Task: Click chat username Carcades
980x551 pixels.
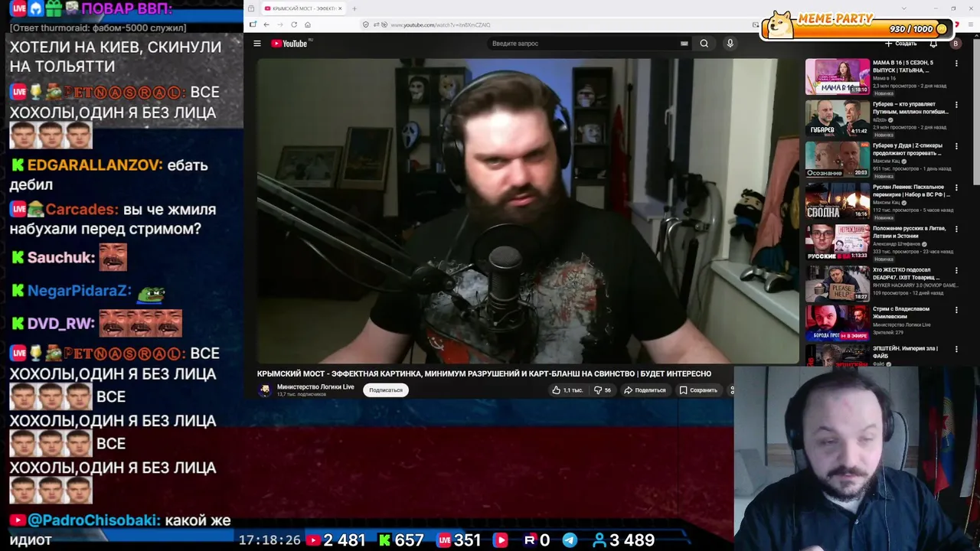Action: 82,210
